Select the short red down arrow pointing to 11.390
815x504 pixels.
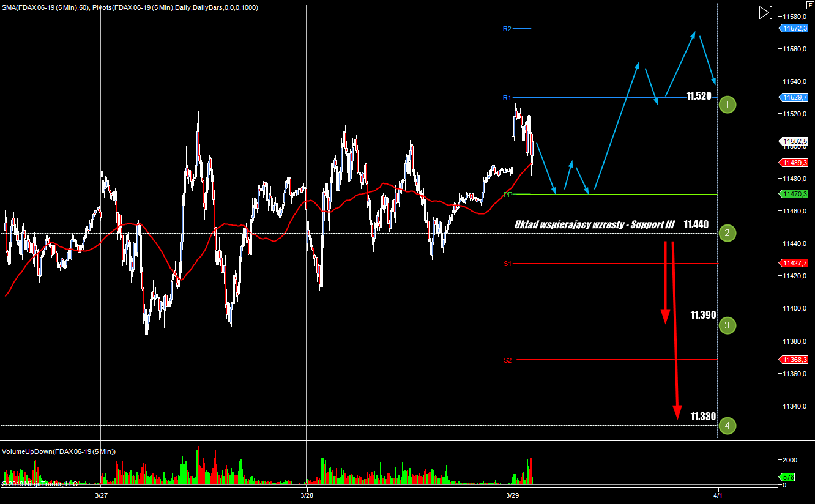click(x=665, y=281)
